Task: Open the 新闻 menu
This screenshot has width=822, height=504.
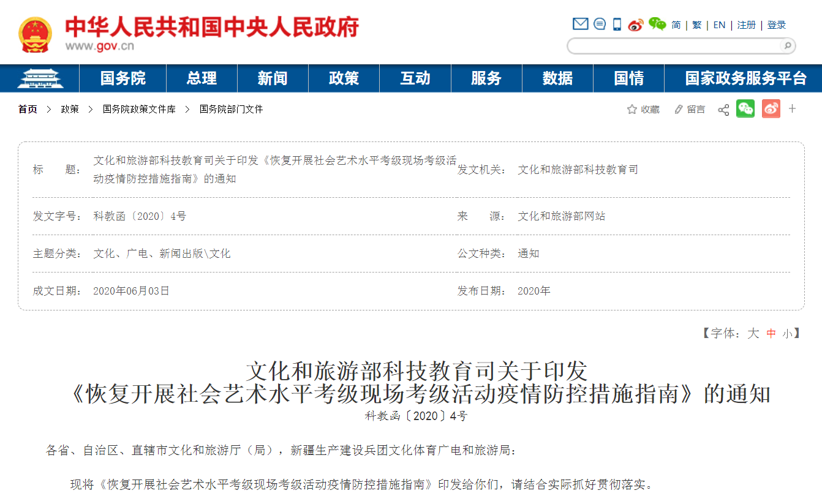Action: (273, 78)
